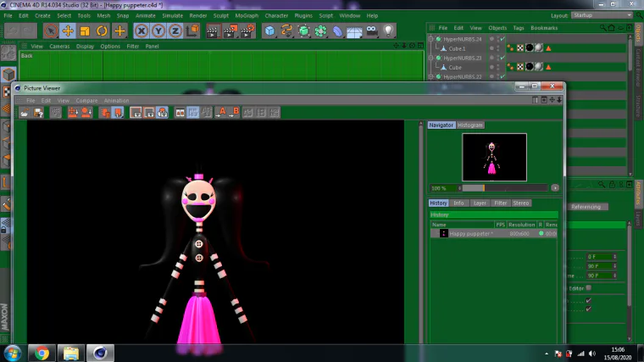Collapse the HyperNURBS.23 tree node

(x=430, y=58)
